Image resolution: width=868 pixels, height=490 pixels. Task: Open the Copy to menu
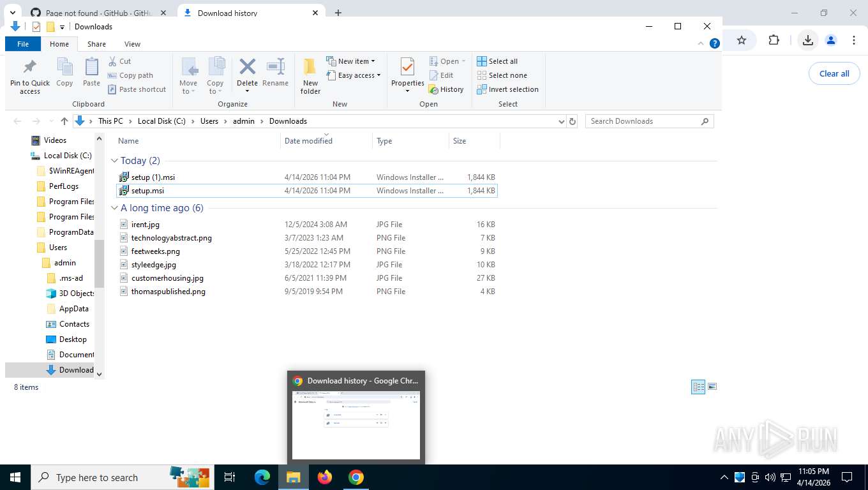(x=215, y=76)
